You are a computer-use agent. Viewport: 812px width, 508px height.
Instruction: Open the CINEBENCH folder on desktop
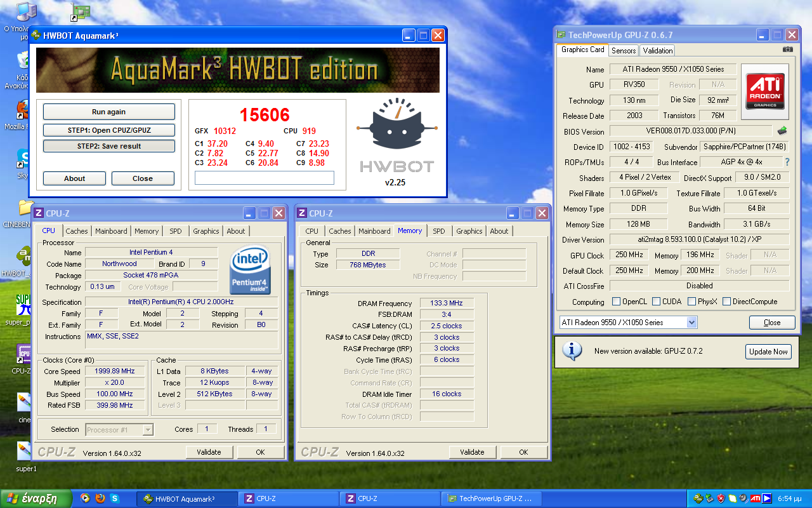click(24, 207)
